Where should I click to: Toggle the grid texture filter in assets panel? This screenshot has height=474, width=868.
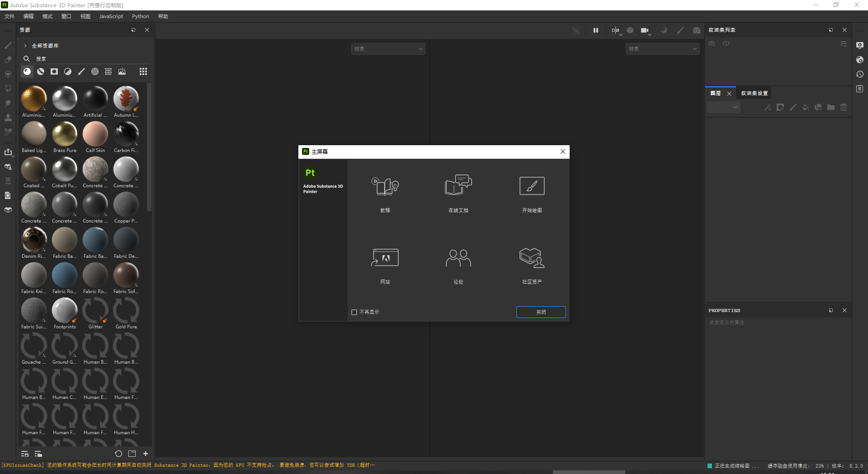(108, 71)
